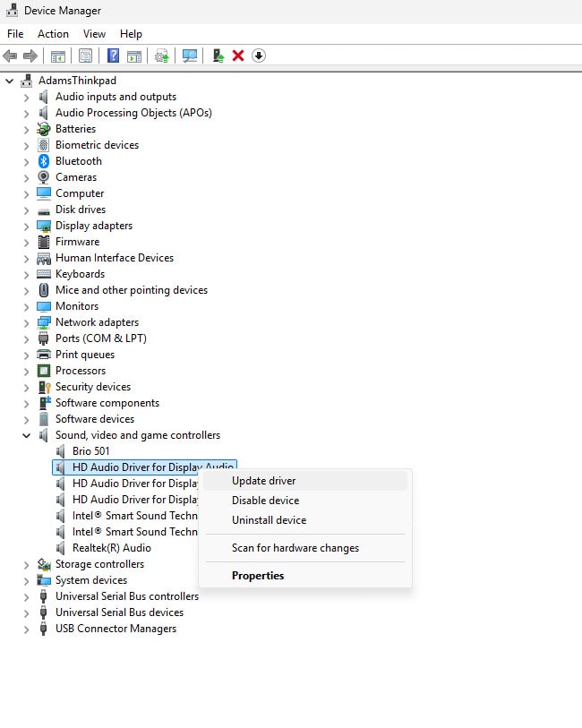Click the red X uninstall device icon
The width and height of the screenshot is (582, 728).
coord(238,56)
